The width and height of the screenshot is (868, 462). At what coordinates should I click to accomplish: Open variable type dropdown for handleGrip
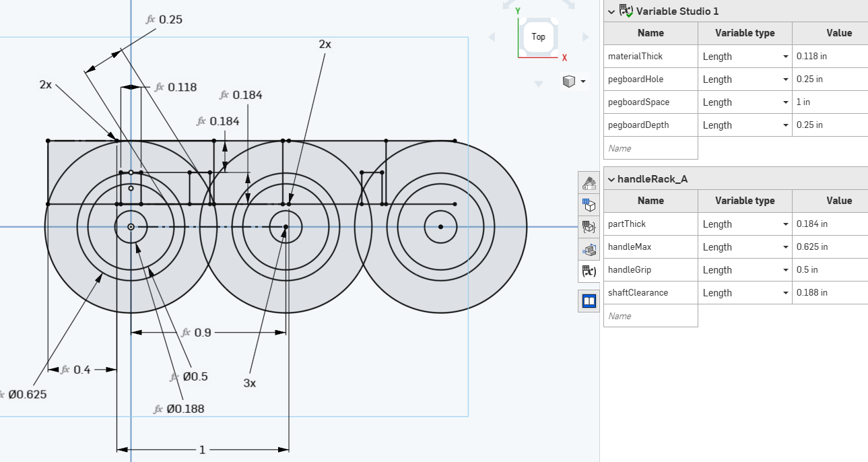point(785,270)
